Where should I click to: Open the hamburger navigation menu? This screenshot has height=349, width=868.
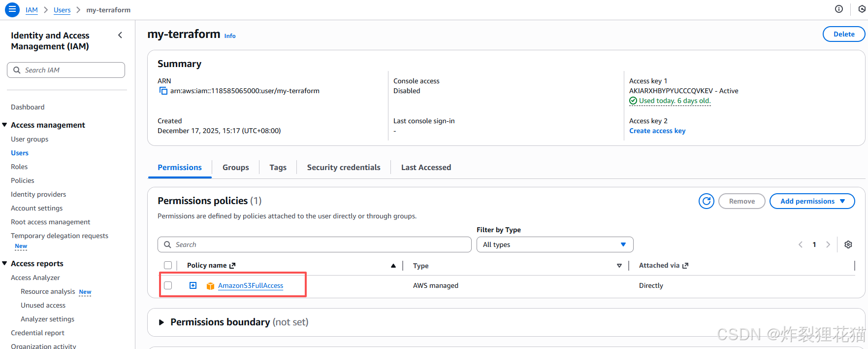pos(12,9)
